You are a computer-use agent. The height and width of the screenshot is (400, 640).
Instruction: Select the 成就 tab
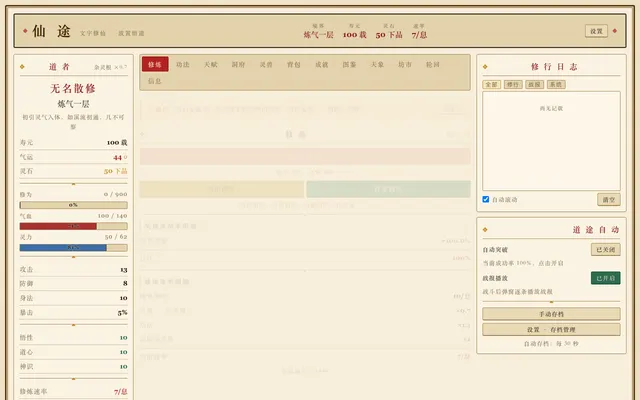click(x=322, y=64)
